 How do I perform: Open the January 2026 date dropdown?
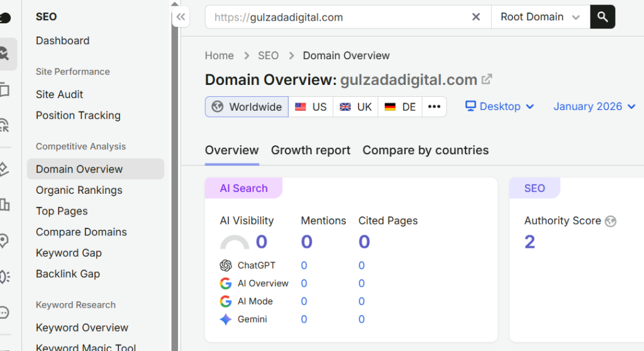click(x=594, y=106)
